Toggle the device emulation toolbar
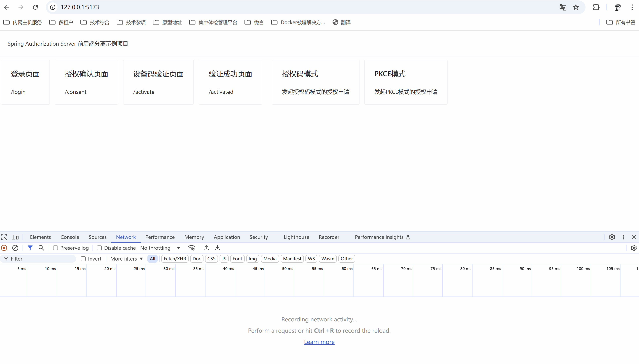The width and height of the screenshot is (639, 364). pyautogui.click(x=15, y=237)
